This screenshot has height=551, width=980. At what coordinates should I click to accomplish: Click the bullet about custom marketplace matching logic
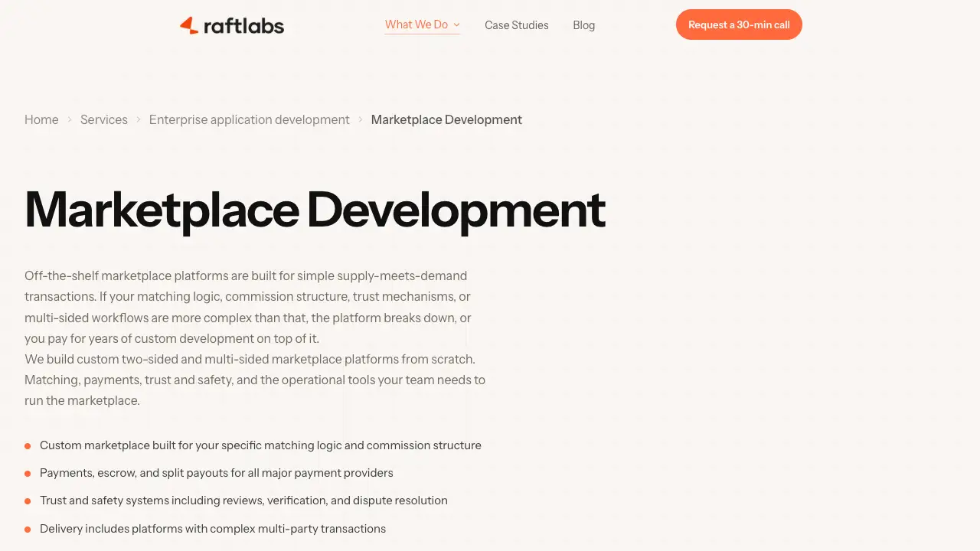(x=260, y=445)
